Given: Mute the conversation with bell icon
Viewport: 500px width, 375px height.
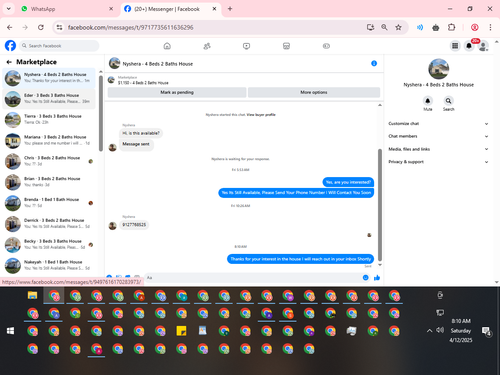Looking at the screenshot, I should (428, 101).
